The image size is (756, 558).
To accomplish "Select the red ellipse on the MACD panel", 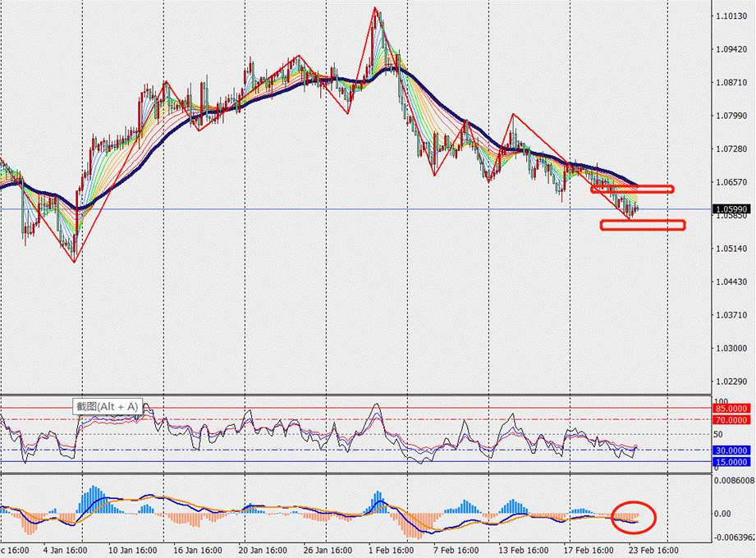I will point(634,516).
